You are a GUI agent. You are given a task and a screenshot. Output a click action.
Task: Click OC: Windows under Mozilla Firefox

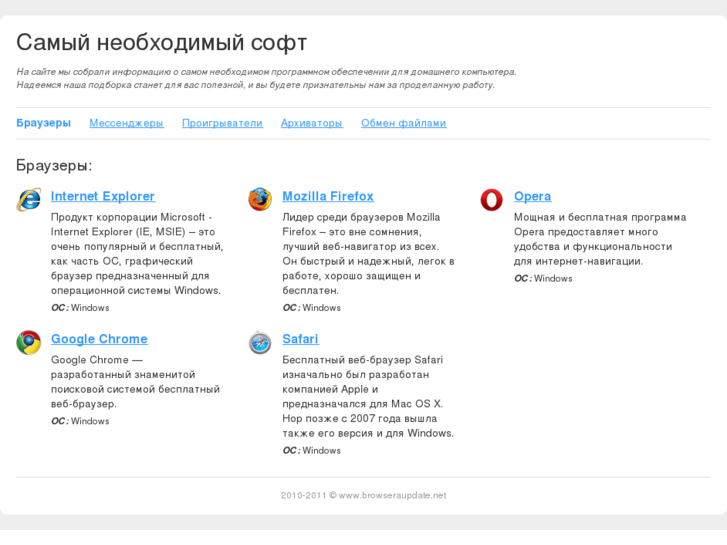click(x=312, y=308)
